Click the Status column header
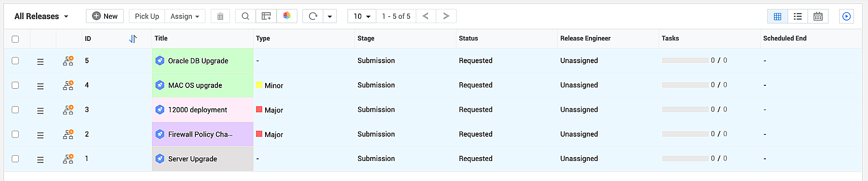This screenshot has width=868, height=181. pos(468,38)
